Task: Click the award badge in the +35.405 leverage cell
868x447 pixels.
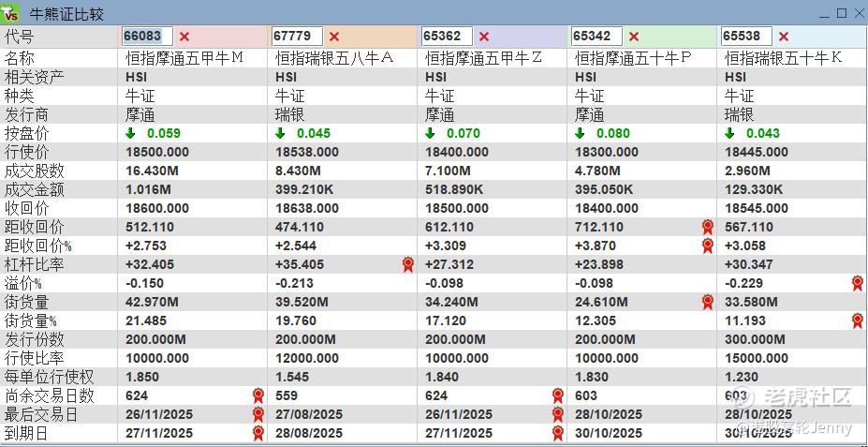Action: point(408,264)
